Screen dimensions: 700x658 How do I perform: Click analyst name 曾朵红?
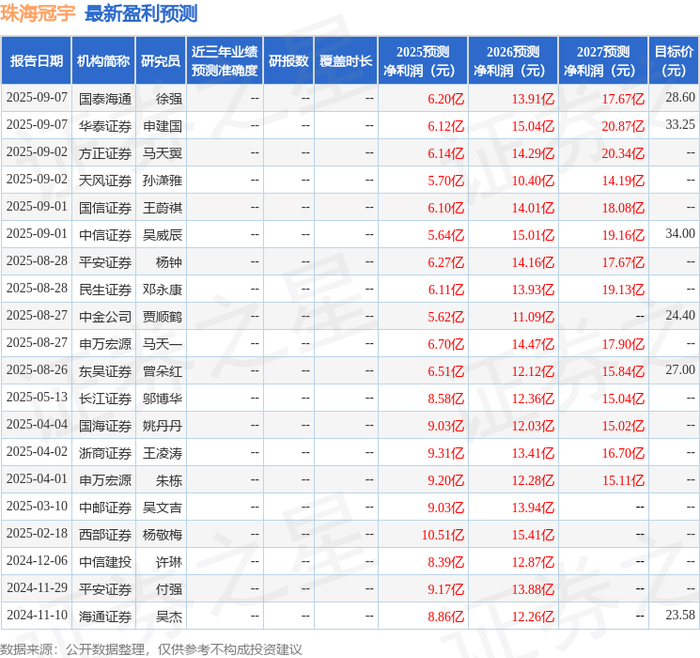pos(162,371)
